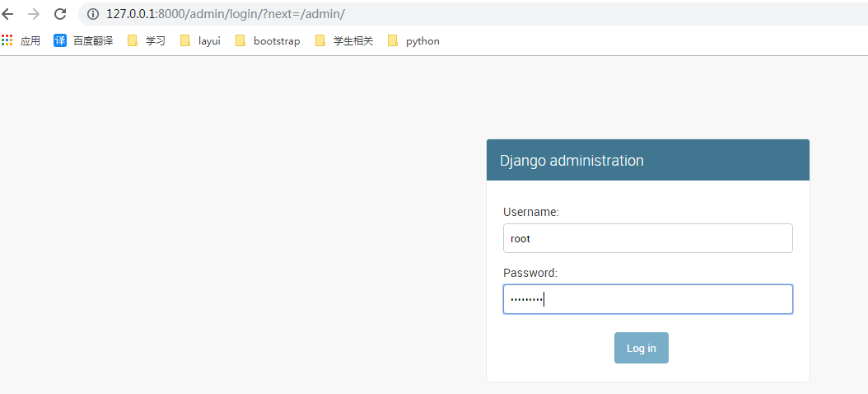Click the Username: label
The height and width of the screenshot is (394, 868).
tap(531, 212)
